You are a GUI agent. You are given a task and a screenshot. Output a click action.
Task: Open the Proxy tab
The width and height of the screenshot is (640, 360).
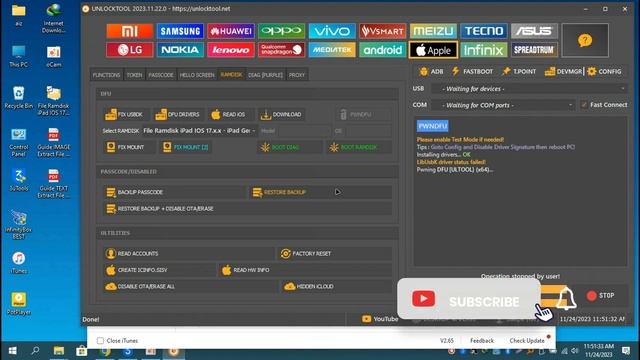pos(297,75)
